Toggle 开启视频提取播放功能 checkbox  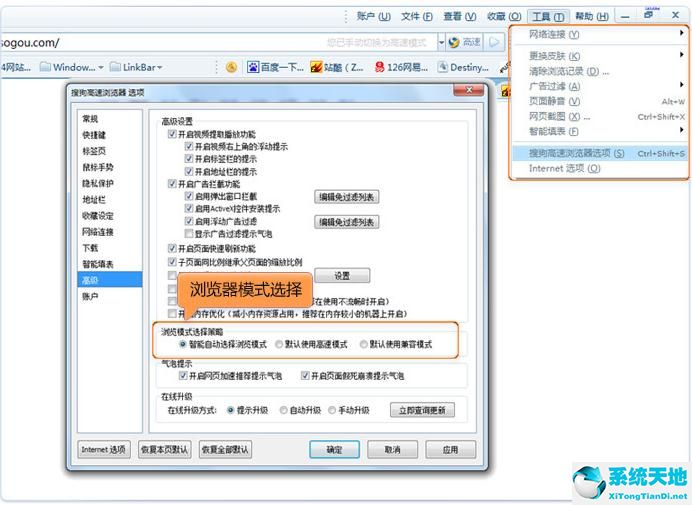coord(173,134)
